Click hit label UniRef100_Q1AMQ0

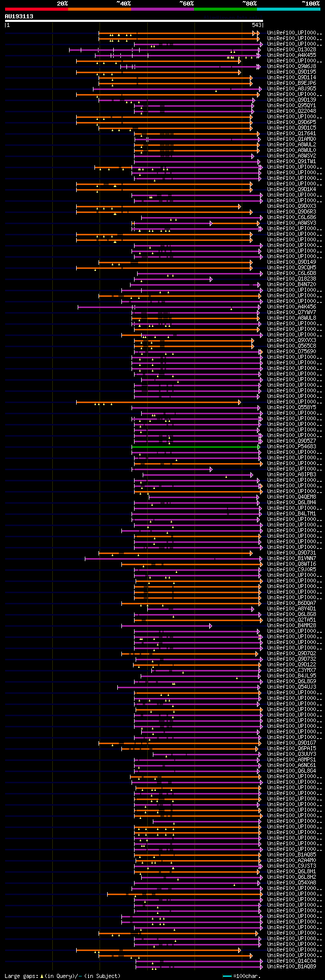click(x=291, y=139)
